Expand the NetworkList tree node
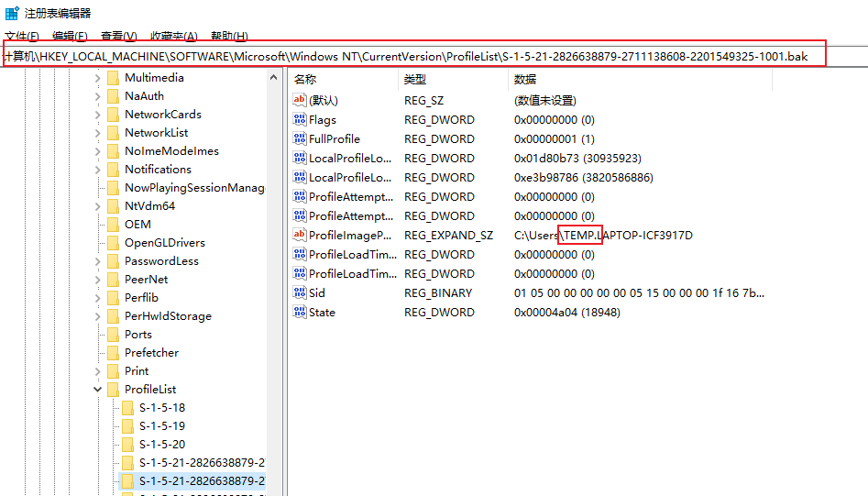This screenshot has width=868, height=496. click(x=97, y=133)
